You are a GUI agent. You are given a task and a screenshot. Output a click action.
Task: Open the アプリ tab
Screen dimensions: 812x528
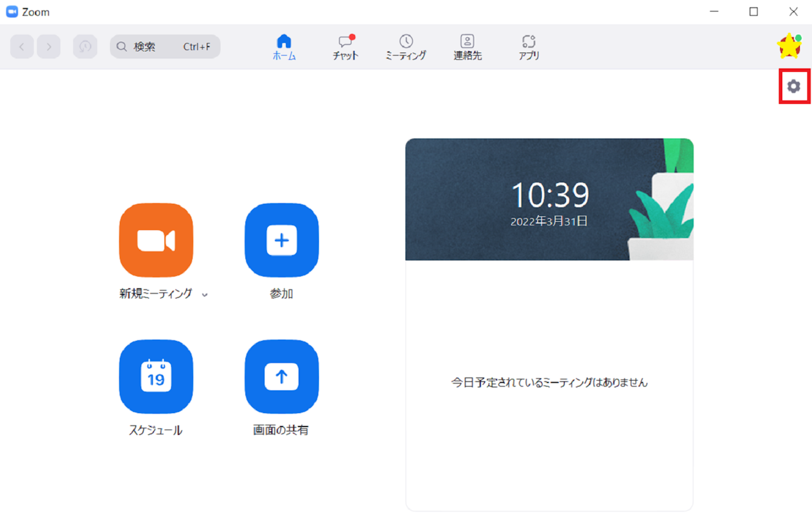(x=529, y=47)
